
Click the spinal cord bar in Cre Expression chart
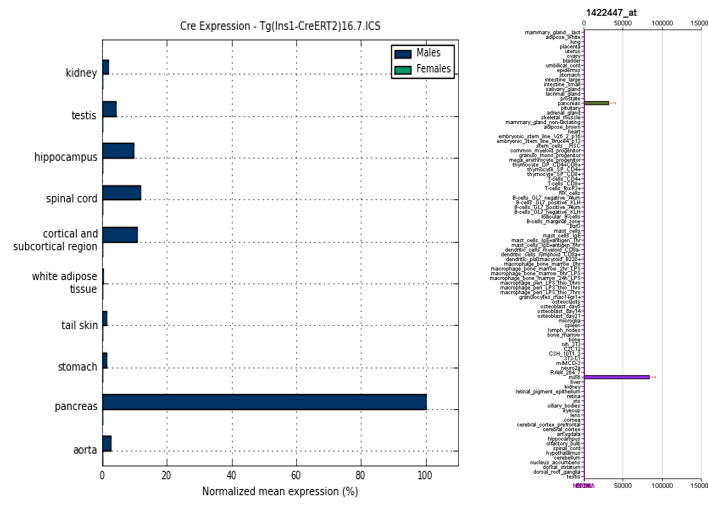(122, 192)
